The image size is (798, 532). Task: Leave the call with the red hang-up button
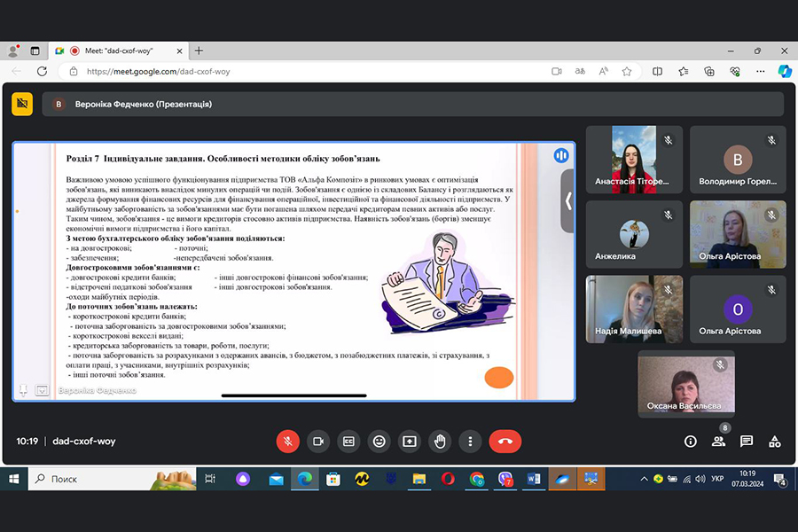pos(505,441)
